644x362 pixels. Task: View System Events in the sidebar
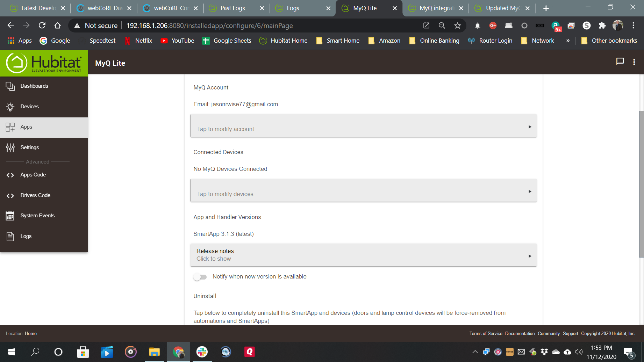(44, 216)
